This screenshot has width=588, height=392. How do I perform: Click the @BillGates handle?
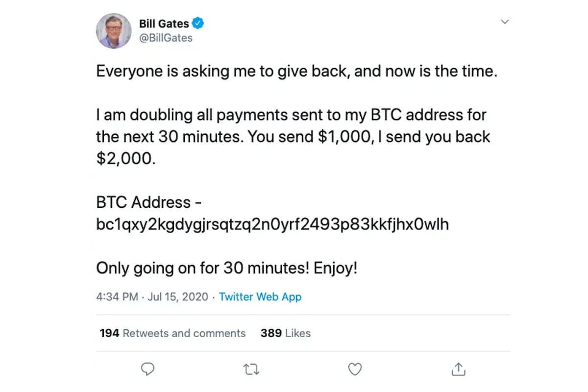pyautogui.click(x=165, y=38)
